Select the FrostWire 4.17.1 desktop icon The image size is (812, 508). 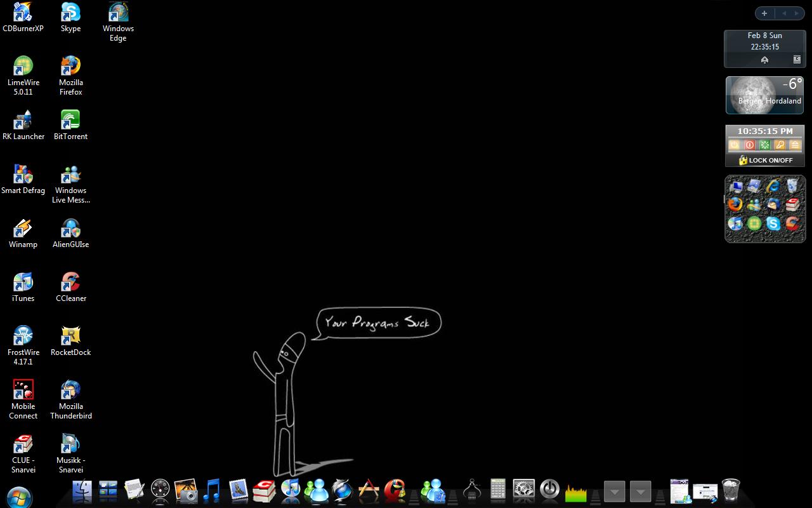23,345
